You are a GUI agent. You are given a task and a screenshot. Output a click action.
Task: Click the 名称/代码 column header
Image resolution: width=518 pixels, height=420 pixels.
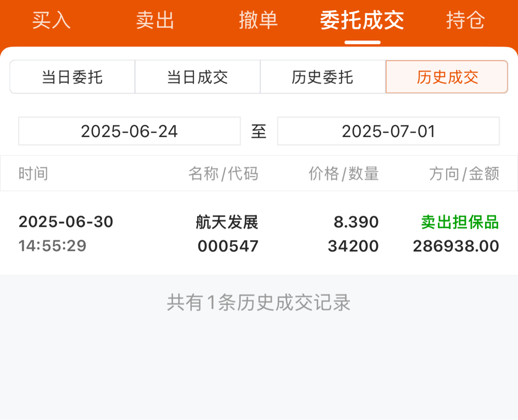click(223, 174)
